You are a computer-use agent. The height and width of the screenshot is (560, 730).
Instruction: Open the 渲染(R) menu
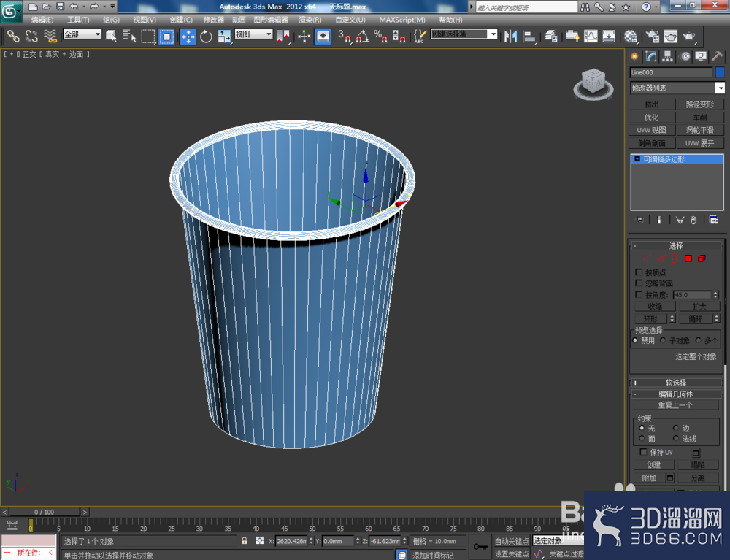[310, 20]
